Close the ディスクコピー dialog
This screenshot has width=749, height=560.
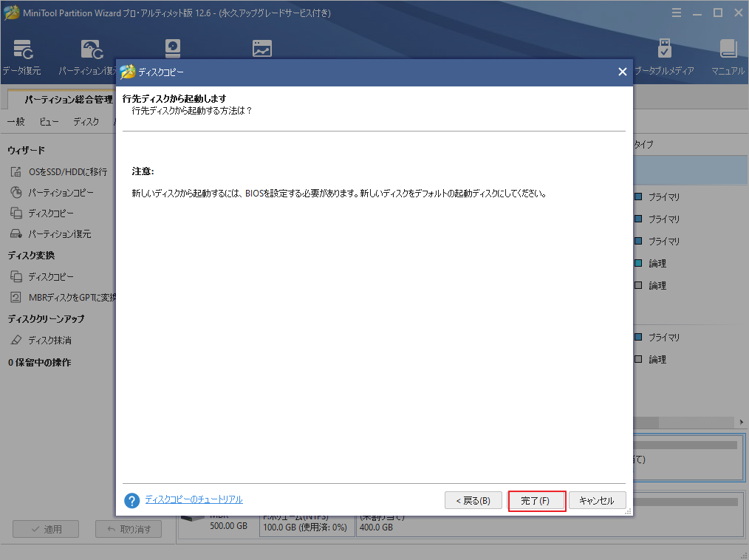622,72
